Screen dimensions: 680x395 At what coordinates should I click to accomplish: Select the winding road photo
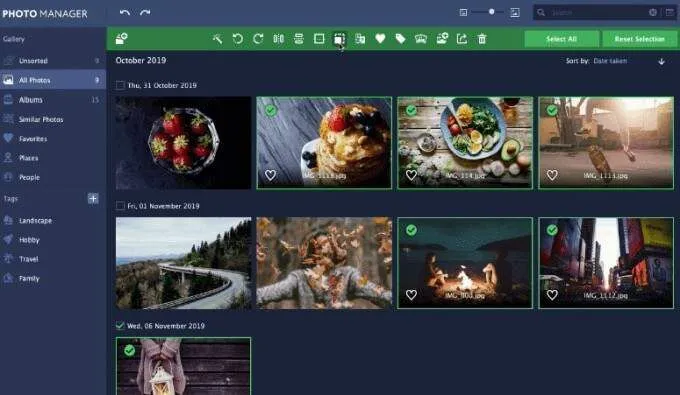coord(183,263)
